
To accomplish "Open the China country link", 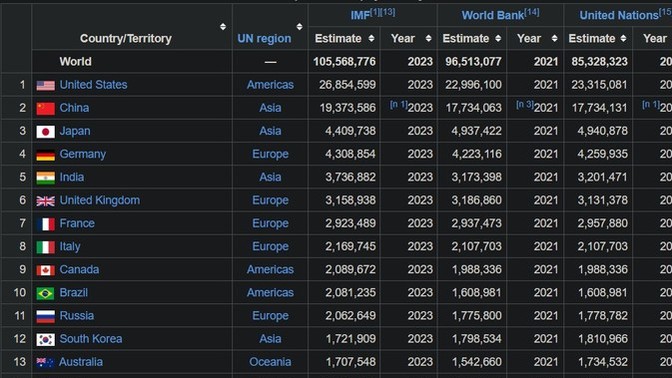I will click(x=74, y=108).
